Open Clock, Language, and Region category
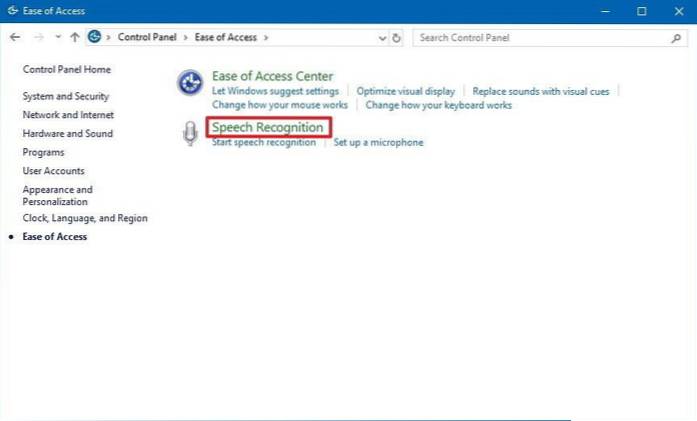Image resolution: width=697 pixels, height=421 pixels. [85, 218]
